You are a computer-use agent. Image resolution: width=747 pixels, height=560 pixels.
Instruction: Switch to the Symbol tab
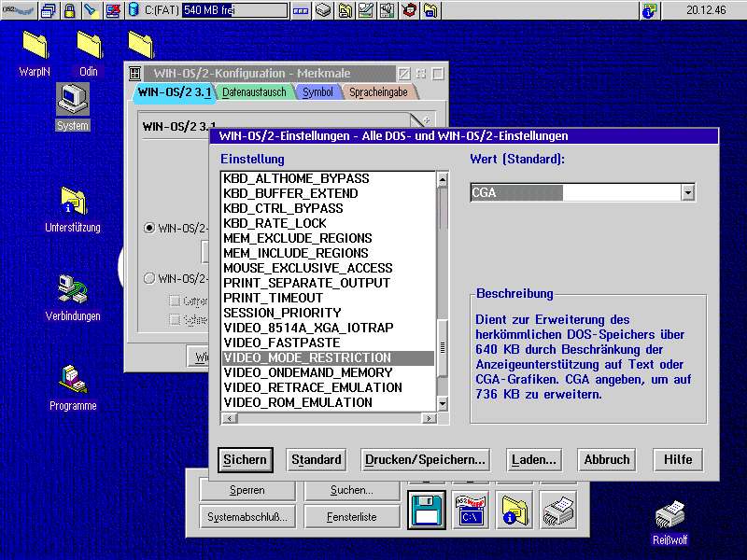317,91
